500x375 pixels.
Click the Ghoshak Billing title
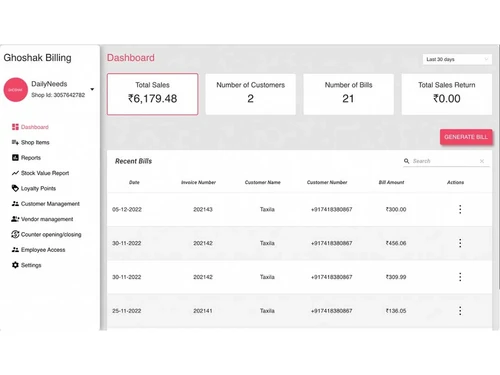coord(37,58)
